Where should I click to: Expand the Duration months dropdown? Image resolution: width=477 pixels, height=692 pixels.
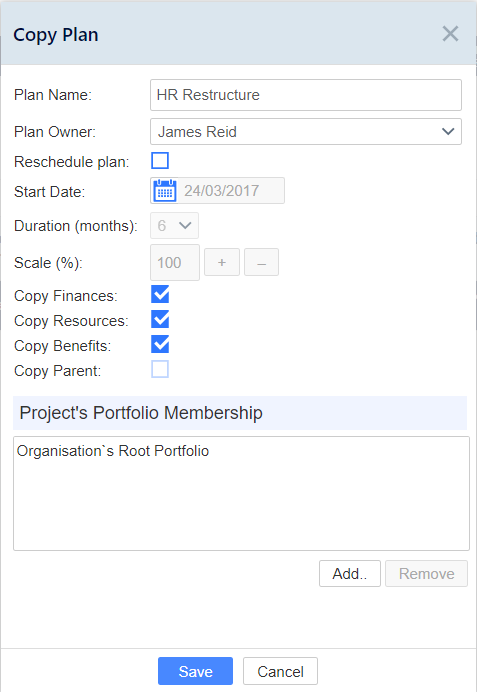point(174,226)
